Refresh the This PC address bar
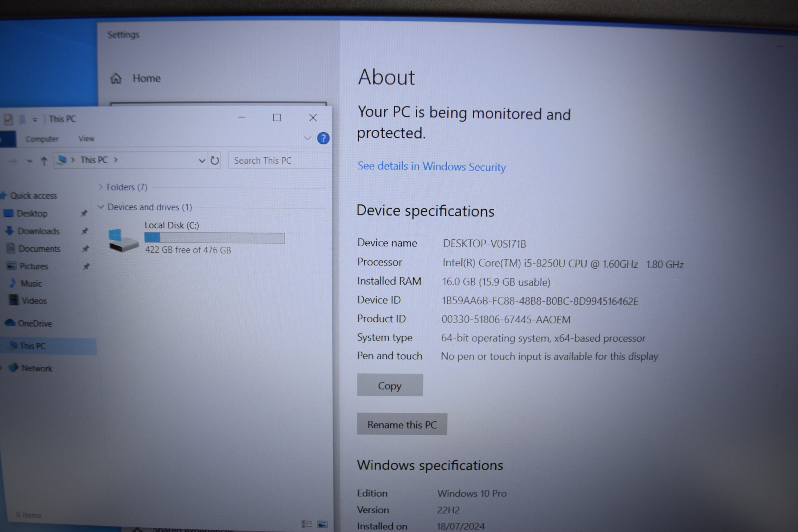 pyautogui.click(x=214, y=161)
